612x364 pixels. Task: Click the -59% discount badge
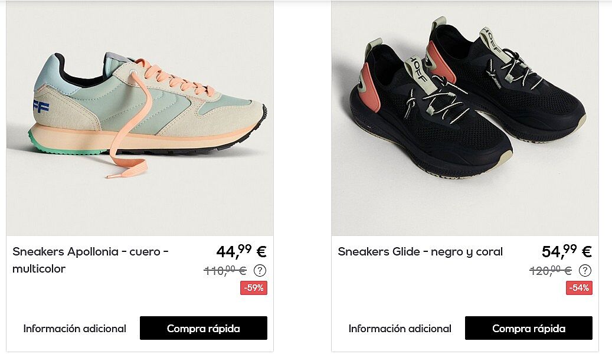point(254,288)
